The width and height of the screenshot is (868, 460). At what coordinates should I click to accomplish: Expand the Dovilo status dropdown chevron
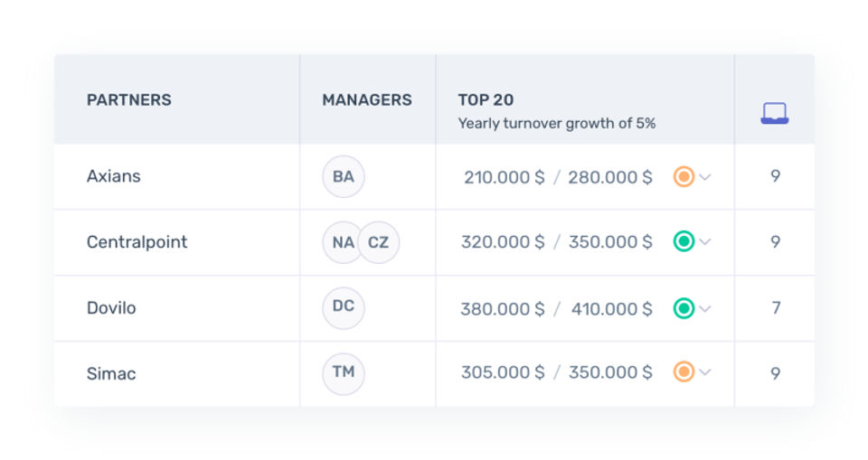[705, 308]
